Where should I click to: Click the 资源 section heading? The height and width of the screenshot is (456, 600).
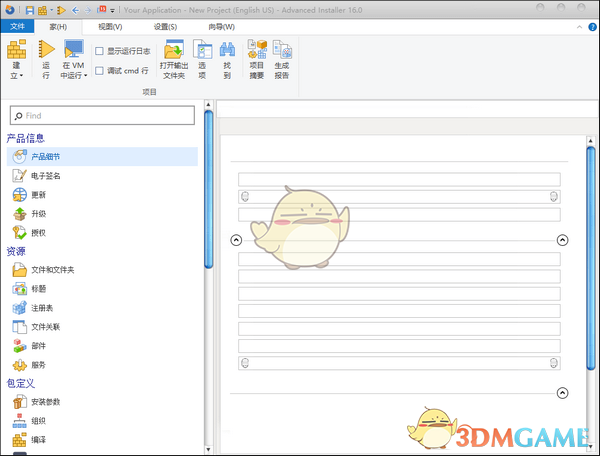[x=16, y=251]
